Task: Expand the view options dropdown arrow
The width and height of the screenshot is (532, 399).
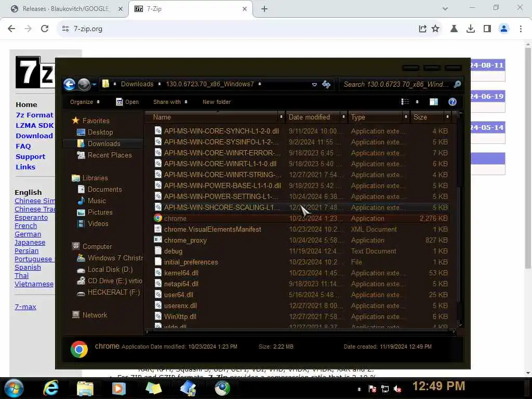Action: click(x=417, y=102)
